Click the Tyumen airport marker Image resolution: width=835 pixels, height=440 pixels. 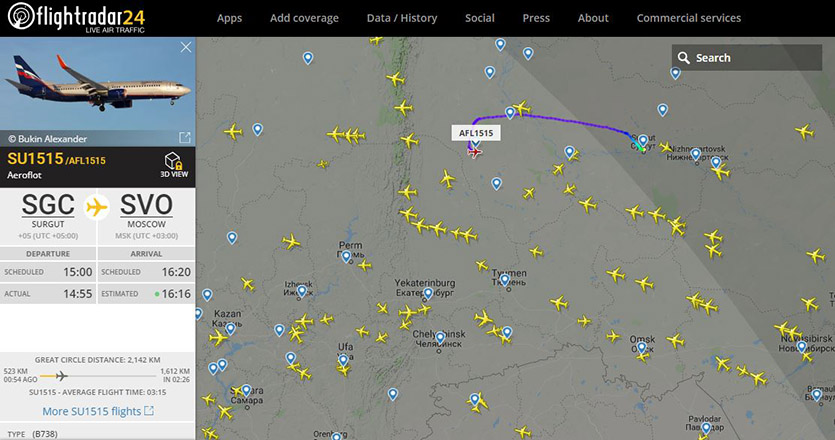click(x=505, y=279)
